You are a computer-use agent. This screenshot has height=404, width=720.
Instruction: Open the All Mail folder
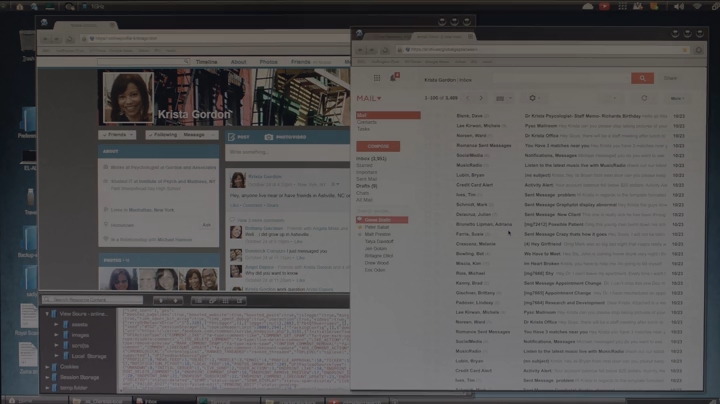point(364,200)
